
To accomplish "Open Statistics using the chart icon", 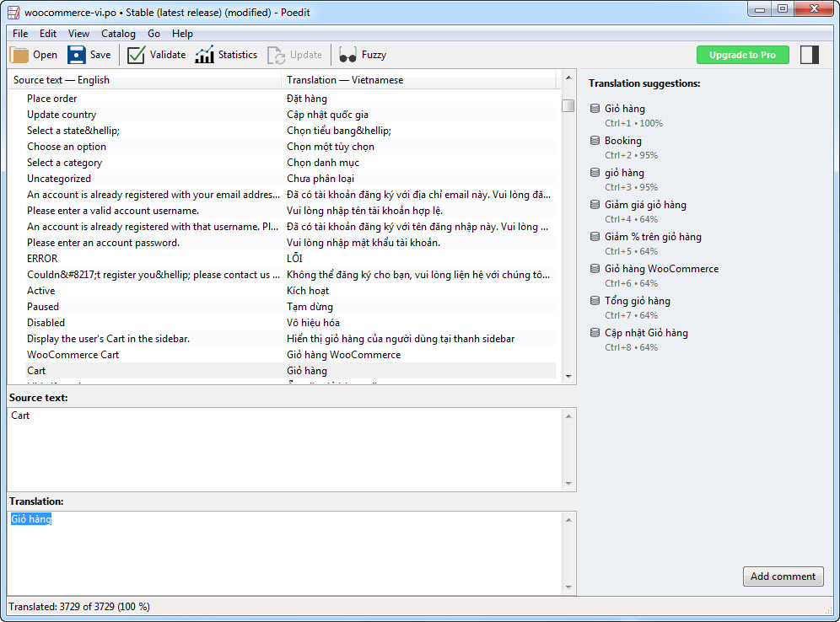I will (x=204, y=55).
